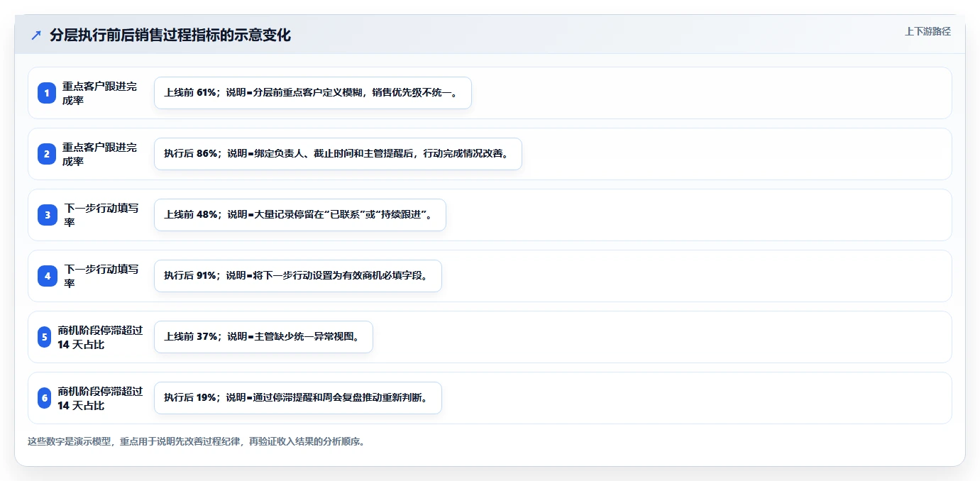
Task: Click 商机阶段停滞超过14天占比 label in row 5
Action: (x=100, y=337)
